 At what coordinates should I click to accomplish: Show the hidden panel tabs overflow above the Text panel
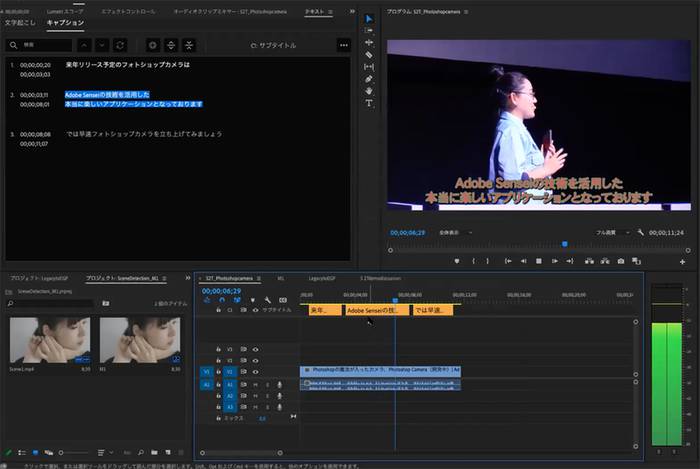coord(352,11)
